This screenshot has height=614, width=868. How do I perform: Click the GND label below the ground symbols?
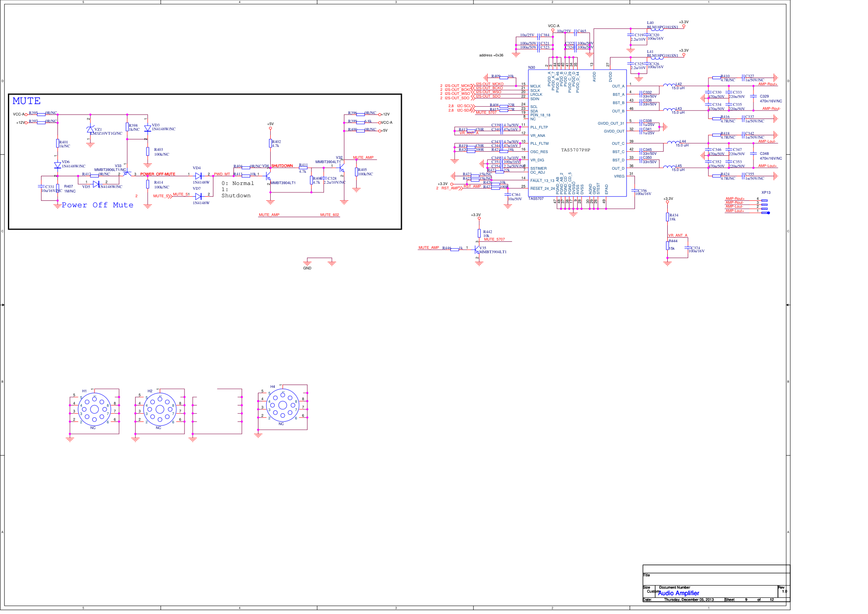tap(307, 268)
